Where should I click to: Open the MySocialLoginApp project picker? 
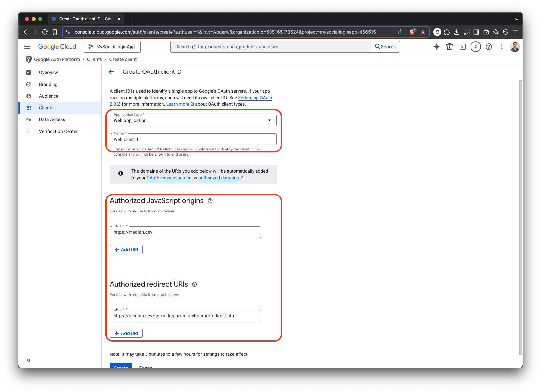click(112, 47)
